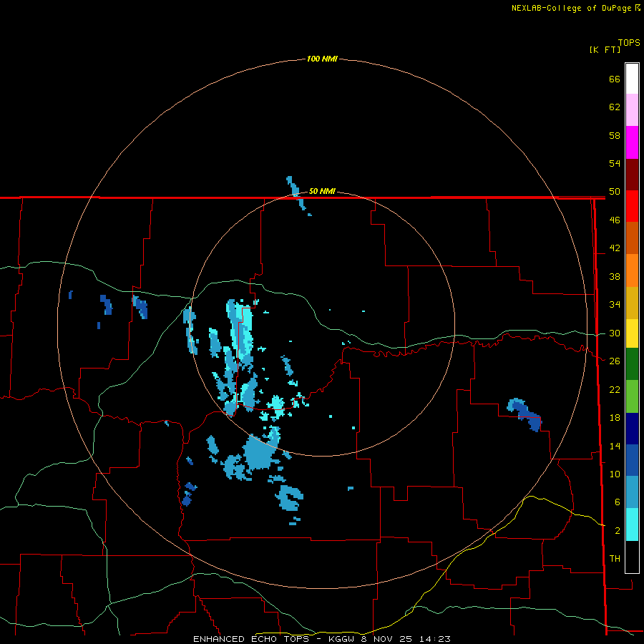This screenshot has height=644, width=644.
Task: Click the NEXLAB-College of DuPage credit text
Action: click(575, 8)
